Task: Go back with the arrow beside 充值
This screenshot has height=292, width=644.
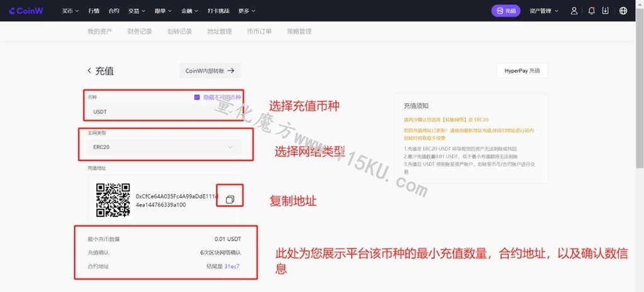Action: click(89, 70)
